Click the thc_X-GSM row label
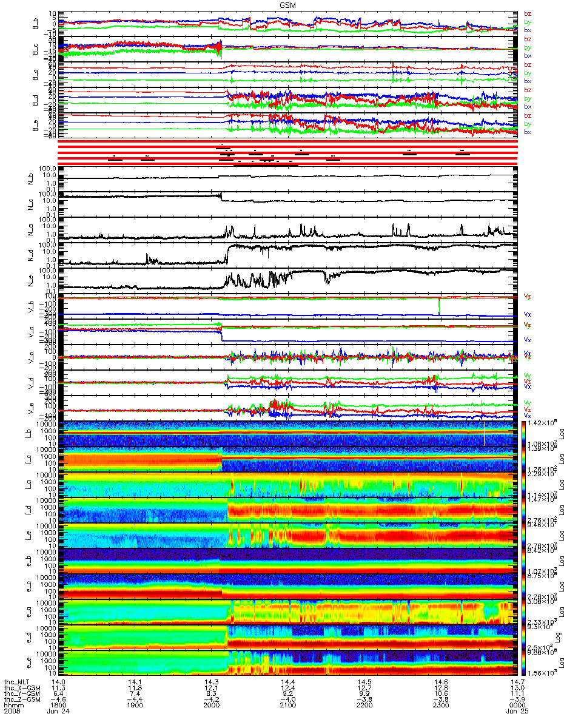This screenshot has width=564, height=728. (x=22, y=688)
